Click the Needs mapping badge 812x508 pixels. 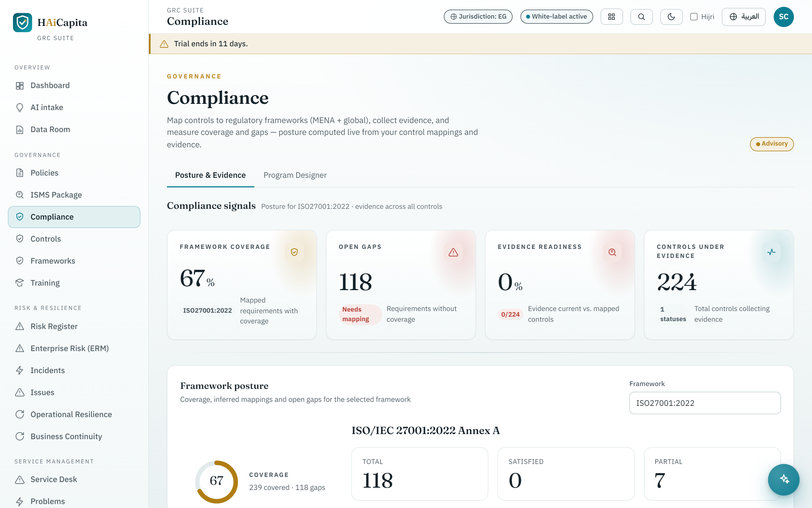click(360, 314)
